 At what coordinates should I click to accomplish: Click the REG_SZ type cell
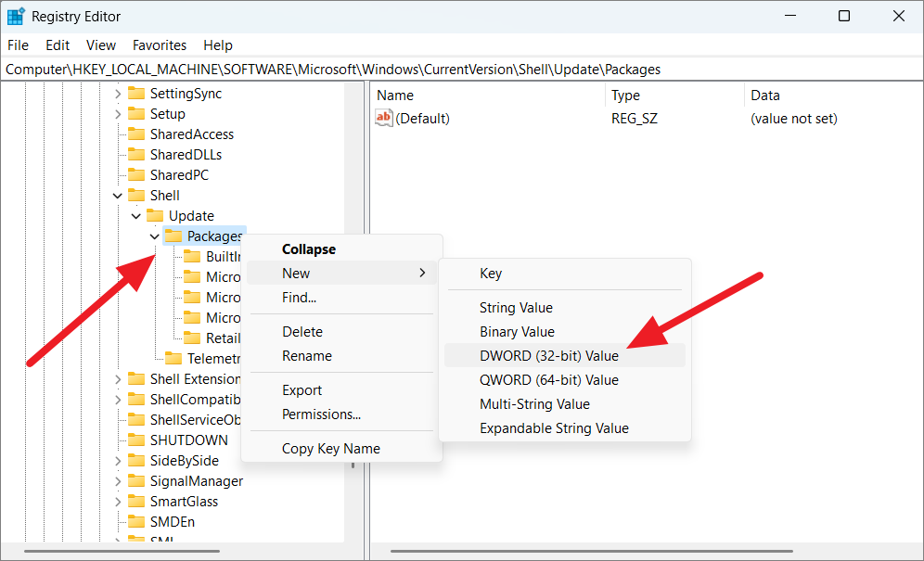click(634, 119)
